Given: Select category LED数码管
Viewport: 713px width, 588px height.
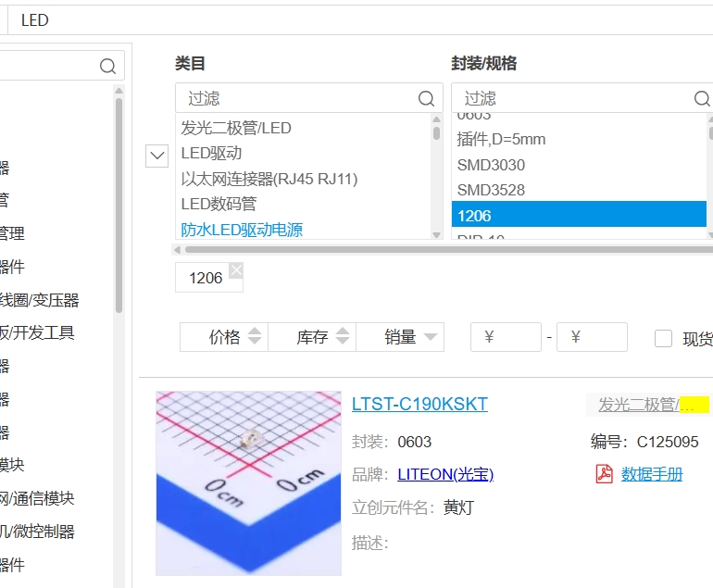Looking at the screenshot, I should (219, 204).
